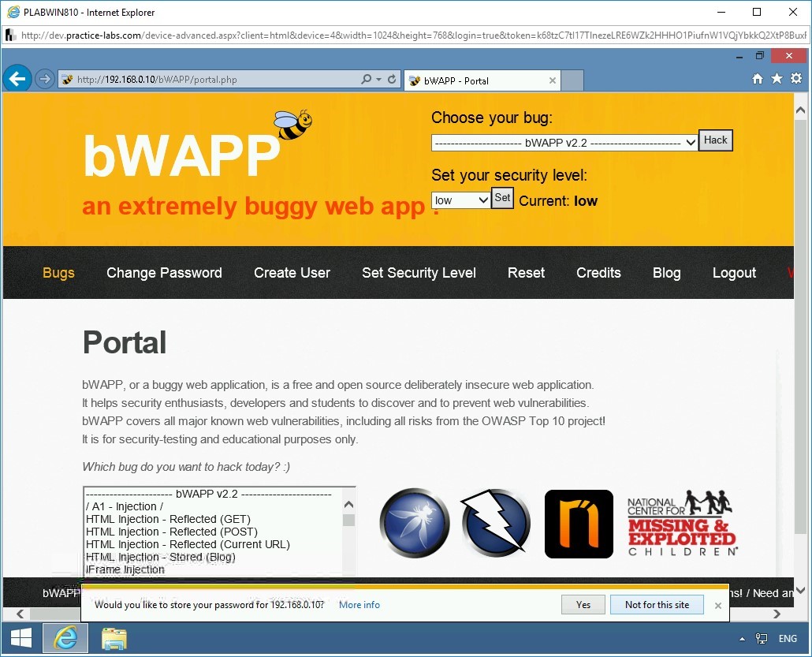Click the horizontal scrollbar left arrow
The image size is (812, 657).
(20, 614)
